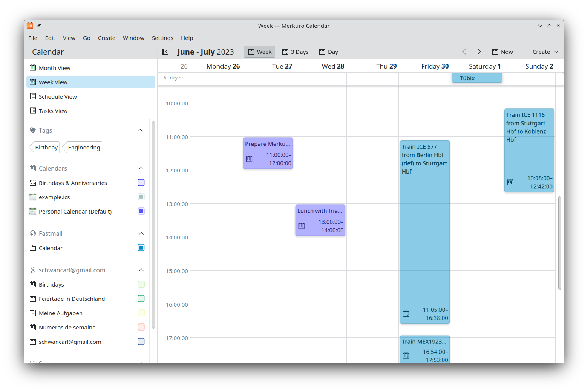
Task: Collapse the sidebar with the panel toggle icon
Action: point(165,52)
